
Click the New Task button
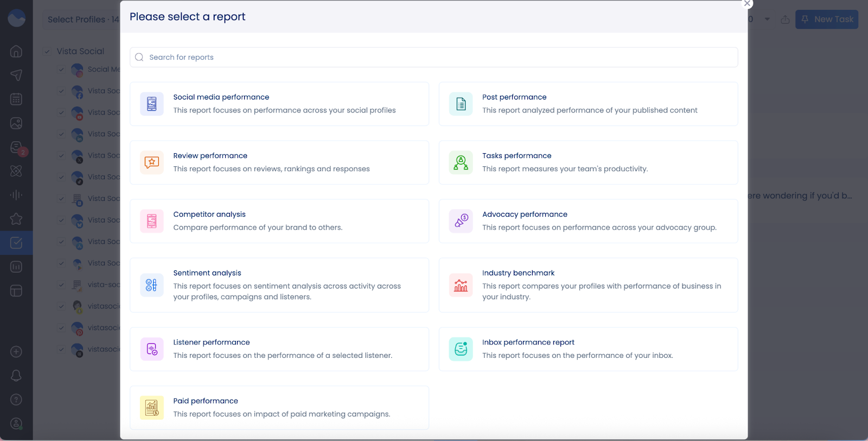point(827,20)
